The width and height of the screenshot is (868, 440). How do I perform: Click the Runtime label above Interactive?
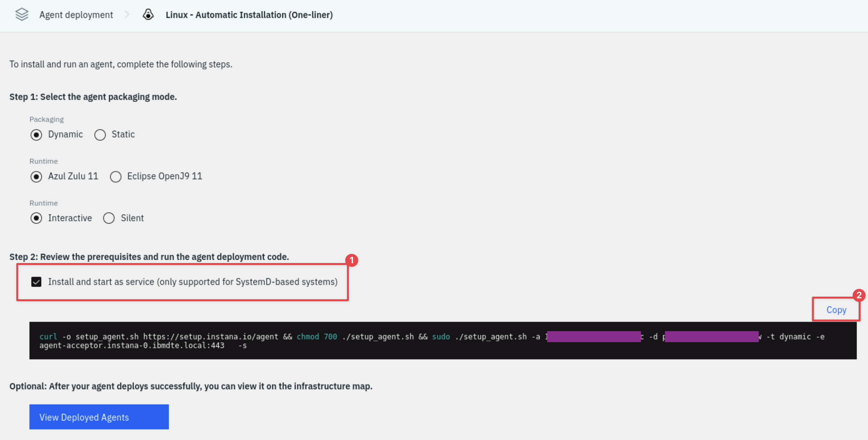pyautogui.click(x=43, y=203)
